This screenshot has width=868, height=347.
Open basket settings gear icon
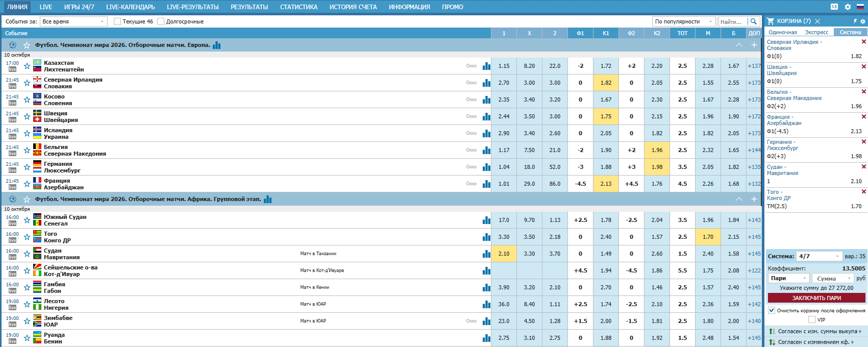coord(863,21)
